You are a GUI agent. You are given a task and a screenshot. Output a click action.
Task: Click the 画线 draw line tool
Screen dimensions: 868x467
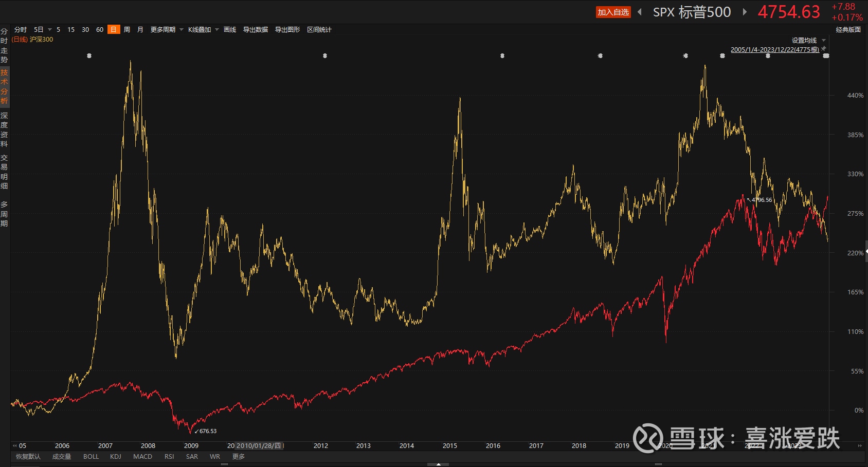click(x=230, y=30)
